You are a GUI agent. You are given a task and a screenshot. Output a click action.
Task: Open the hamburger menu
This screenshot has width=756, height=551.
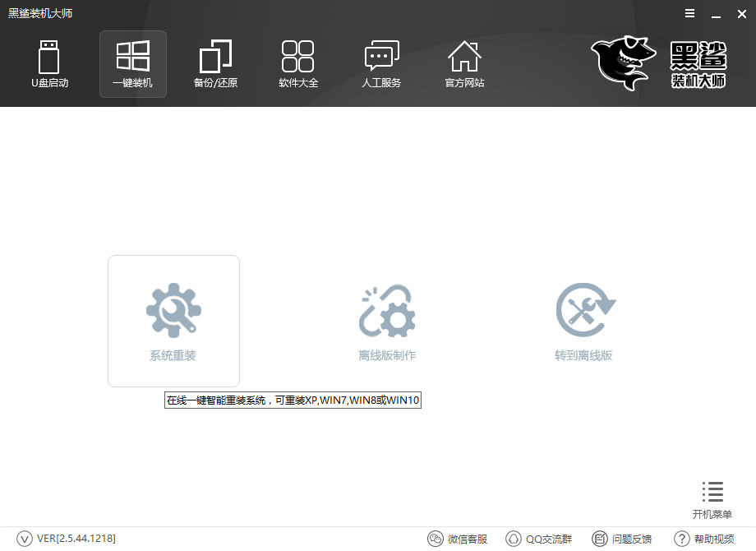pos(689,13)
